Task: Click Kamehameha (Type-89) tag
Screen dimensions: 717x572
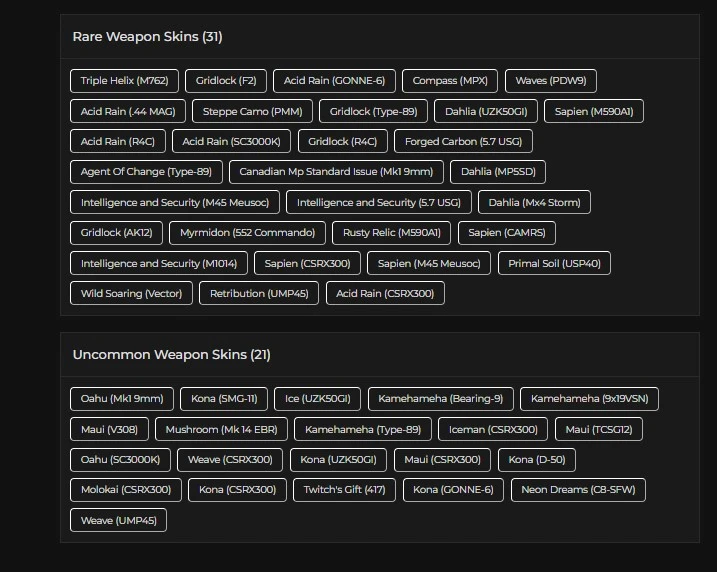Action: pos(363,429)
